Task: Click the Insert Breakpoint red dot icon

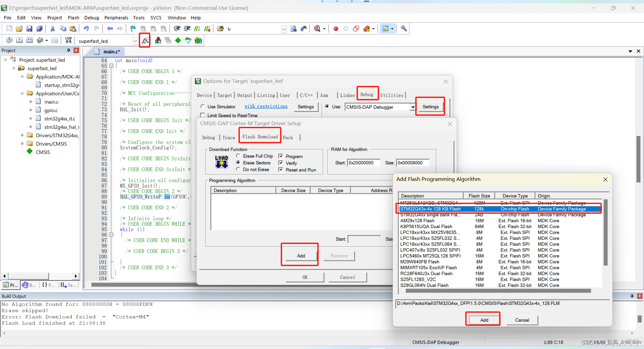Action: pyautogui.click(x=336, y=29)
